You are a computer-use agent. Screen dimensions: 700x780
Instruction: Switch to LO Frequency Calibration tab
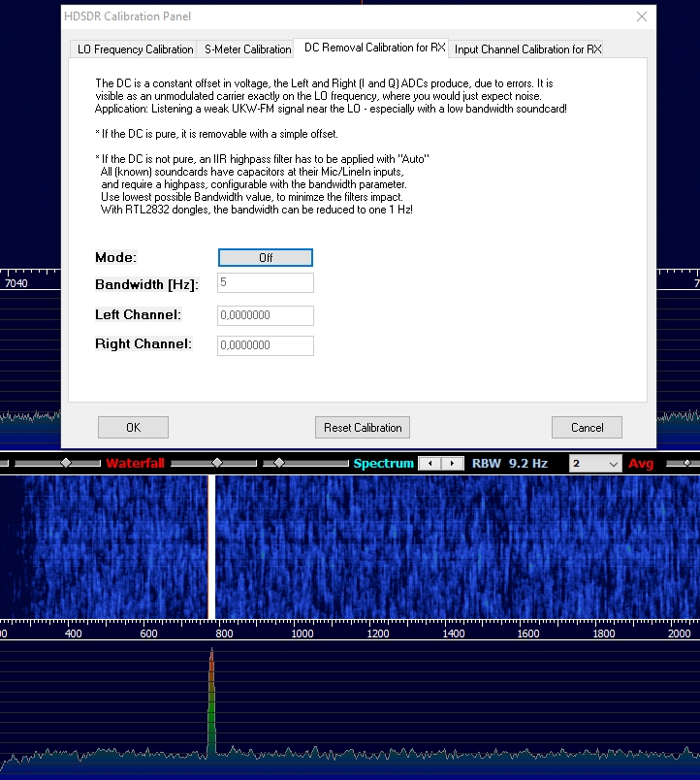133,49
